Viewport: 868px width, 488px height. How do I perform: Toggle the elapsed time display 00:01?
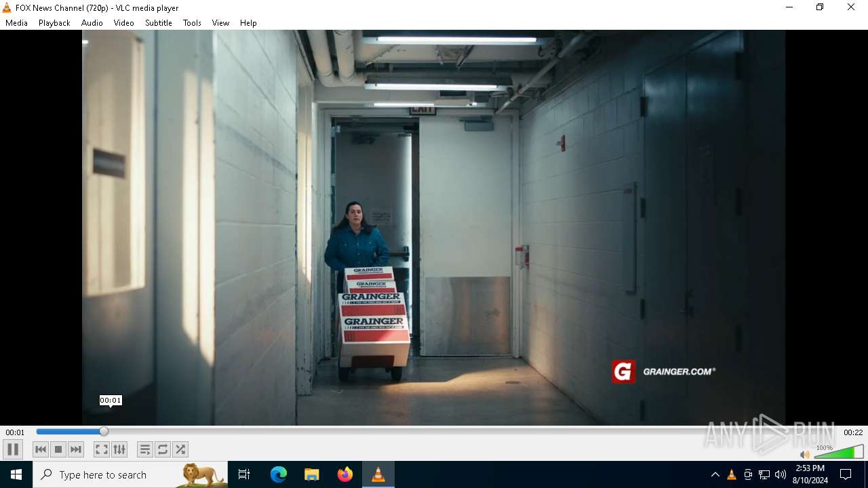pos(15,432)
